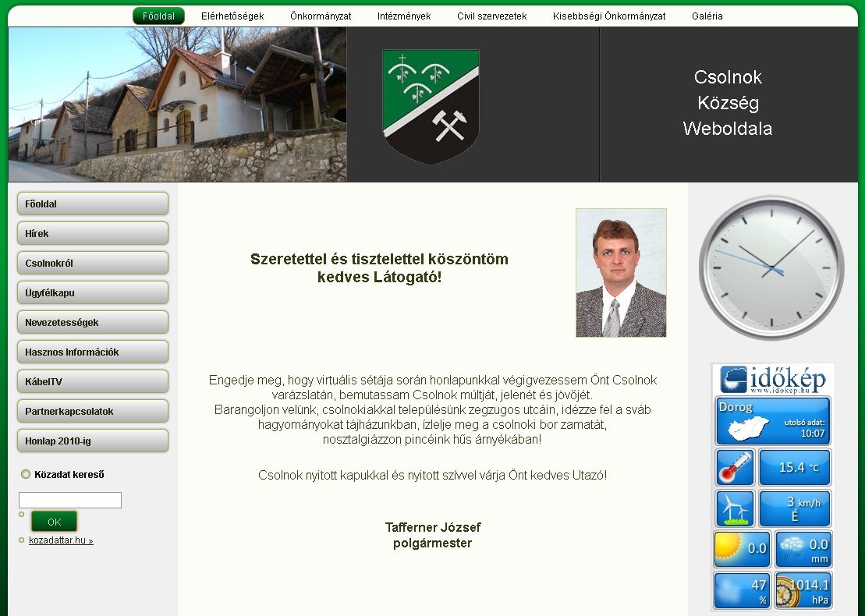The image size is (865, 616).
Task: Click the Közadat kereső search input field
Action: [70, 500]
